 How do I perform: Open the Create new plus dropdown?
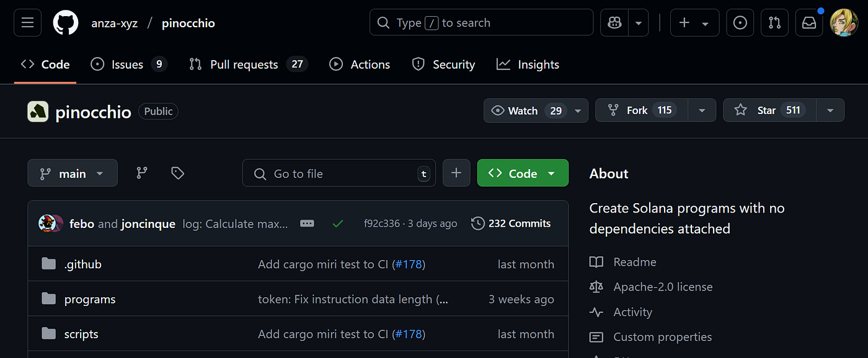pos(694,23)
